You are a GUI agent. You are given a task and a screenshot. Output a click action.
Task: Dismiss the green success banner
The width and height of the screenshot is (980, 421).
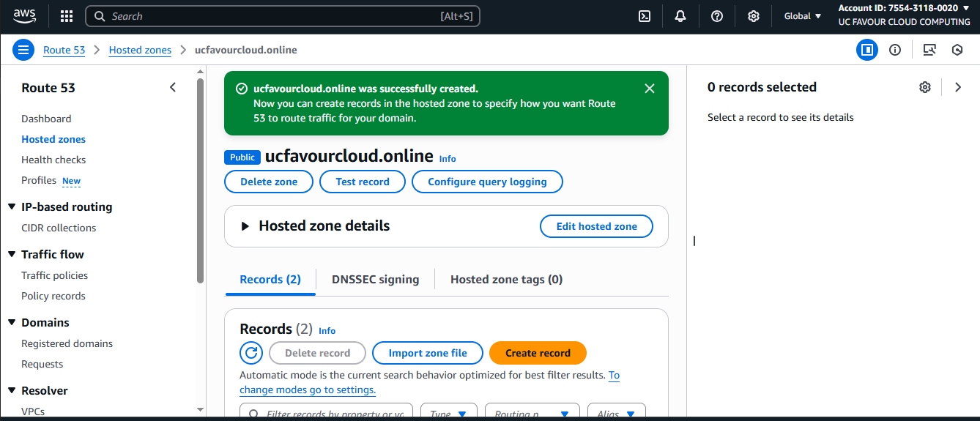click(x=649, y=89)
